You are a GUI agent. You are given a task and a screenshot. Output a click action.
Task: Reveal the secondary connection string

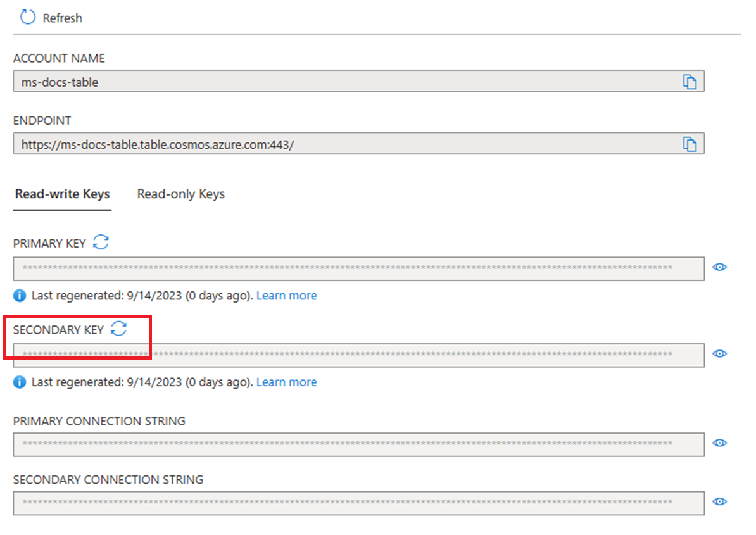[x=719, y=501]
